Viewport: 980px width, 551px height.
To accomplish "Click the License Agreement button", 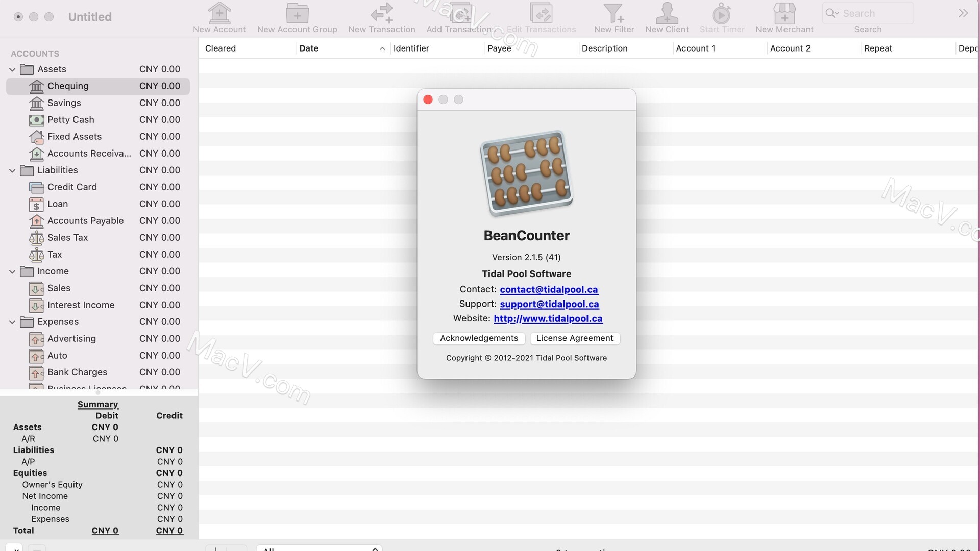I will (x=575, y=338).
